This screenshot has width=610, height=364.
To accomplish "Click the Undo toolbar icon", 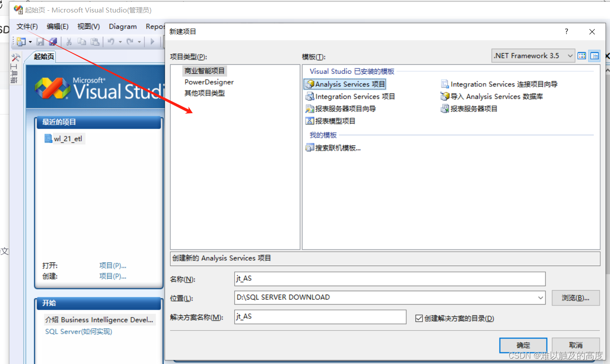I will [x=111, y=42].
